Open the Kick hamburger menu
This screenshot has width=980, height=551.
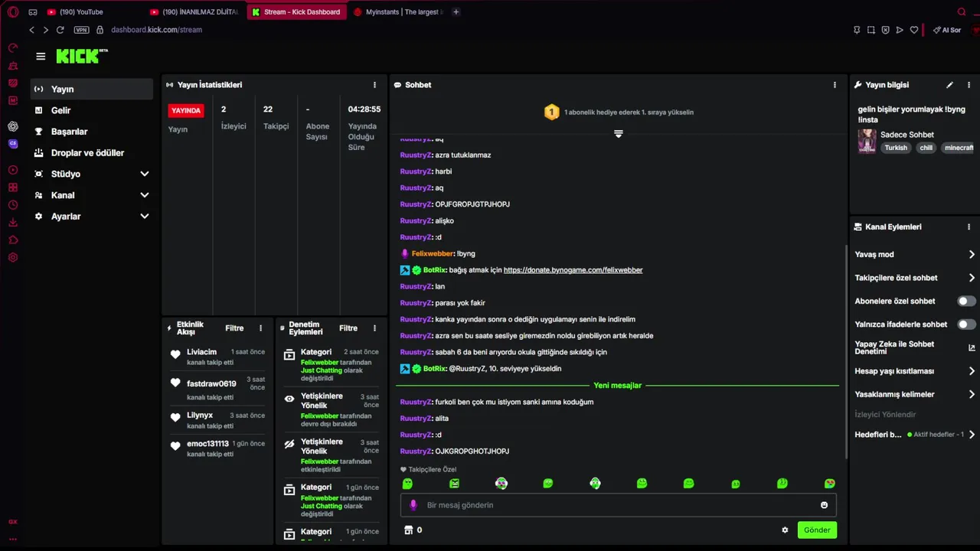click(41, 57)
